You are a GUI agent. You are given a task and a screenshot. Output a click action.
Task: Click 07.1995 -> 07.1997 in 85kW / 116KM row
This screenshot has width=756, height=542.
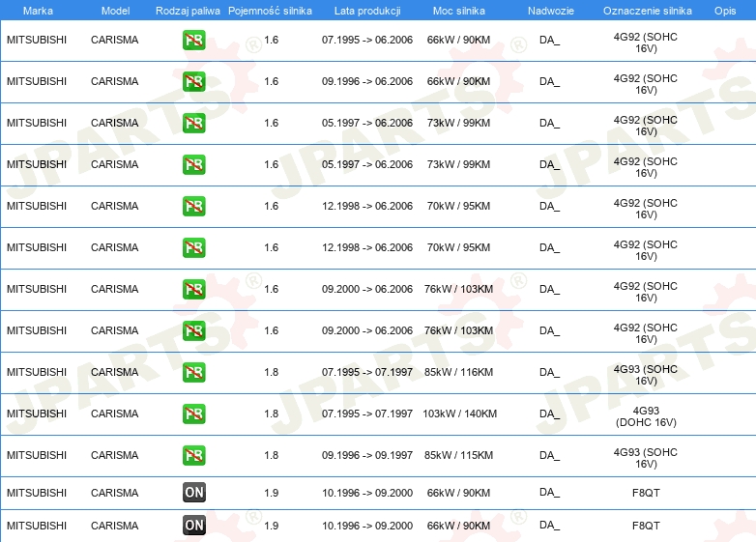367,372
